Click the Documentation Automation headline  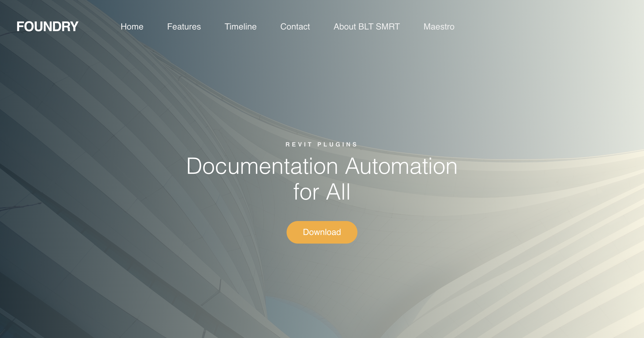[322, 166]
